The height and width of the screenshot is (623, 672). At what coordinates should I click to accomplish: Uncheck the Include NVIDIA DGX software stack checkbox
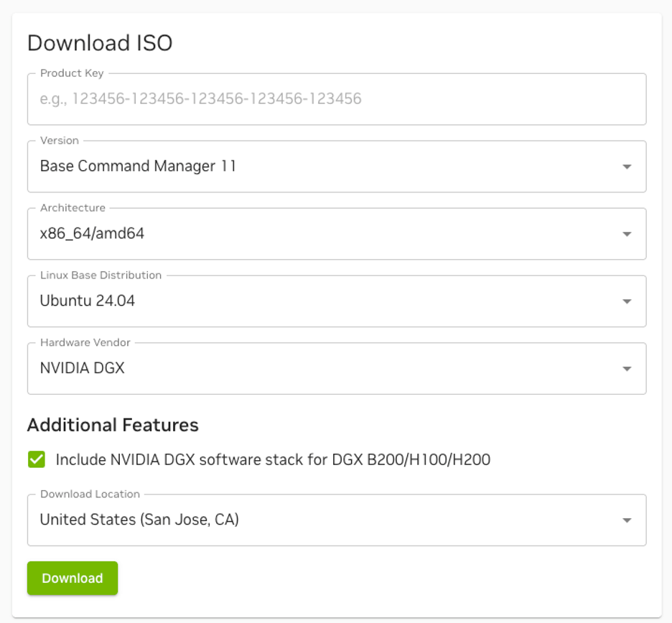click(37, 459)
